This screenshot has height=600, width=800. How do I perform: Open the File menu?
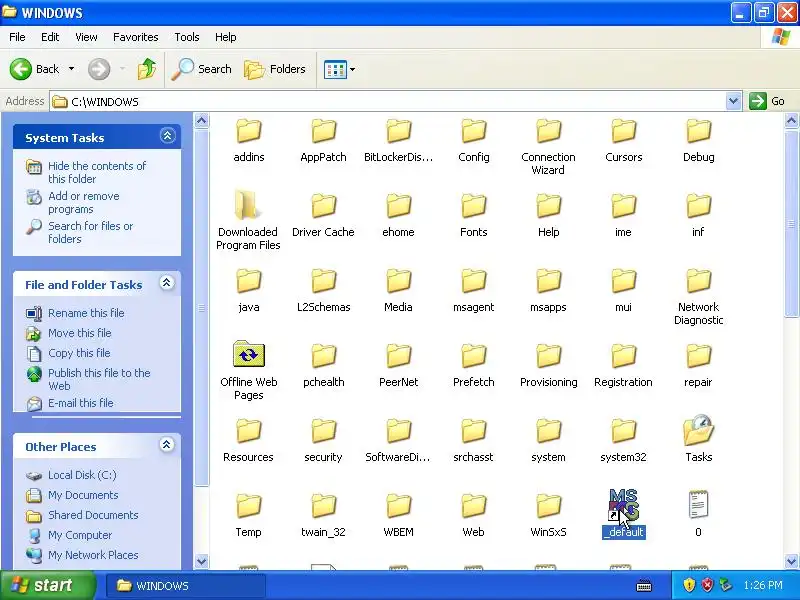[17, 37]
